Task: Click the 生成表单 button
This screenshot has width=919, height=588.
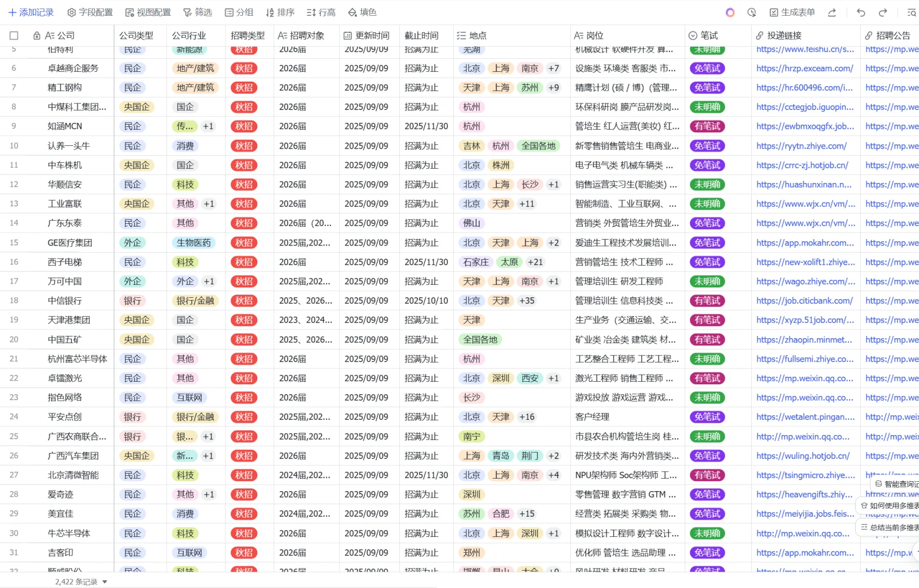Action: click(792, 13)
